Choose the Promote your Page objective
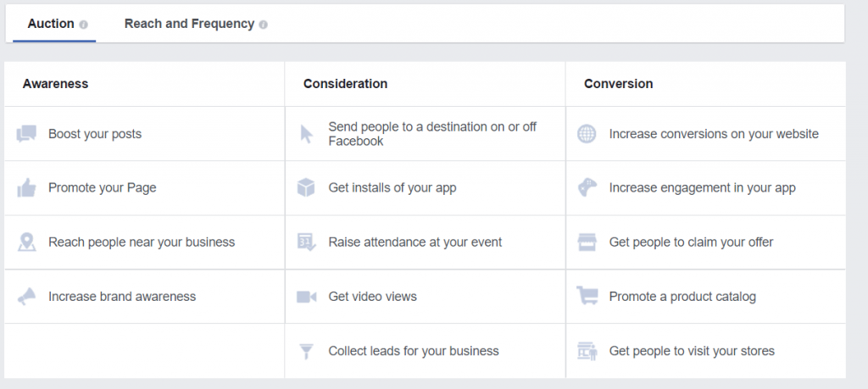This screenshot has width=868, height=389. click(x=144, y=188)
